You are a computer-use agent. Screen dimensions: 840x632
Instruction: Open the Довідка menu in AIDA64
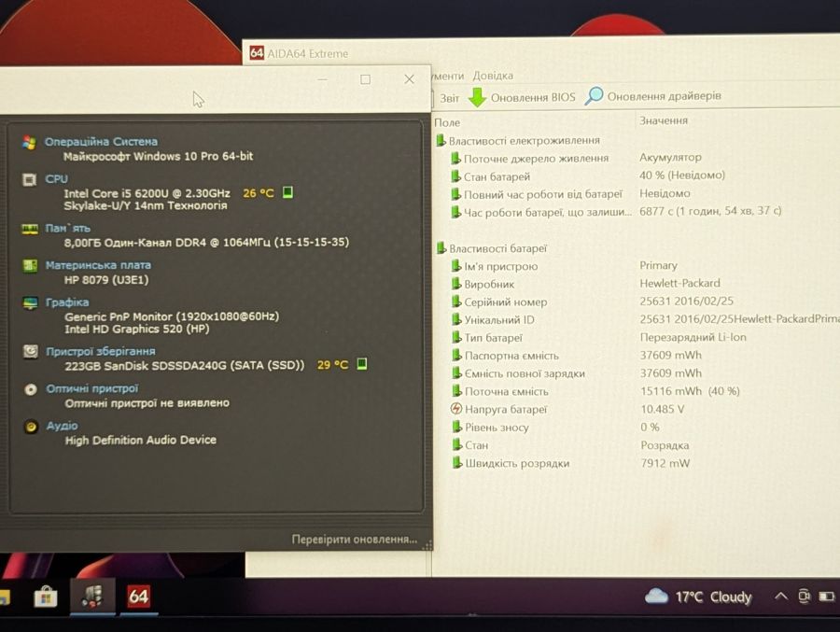(493, 76)
